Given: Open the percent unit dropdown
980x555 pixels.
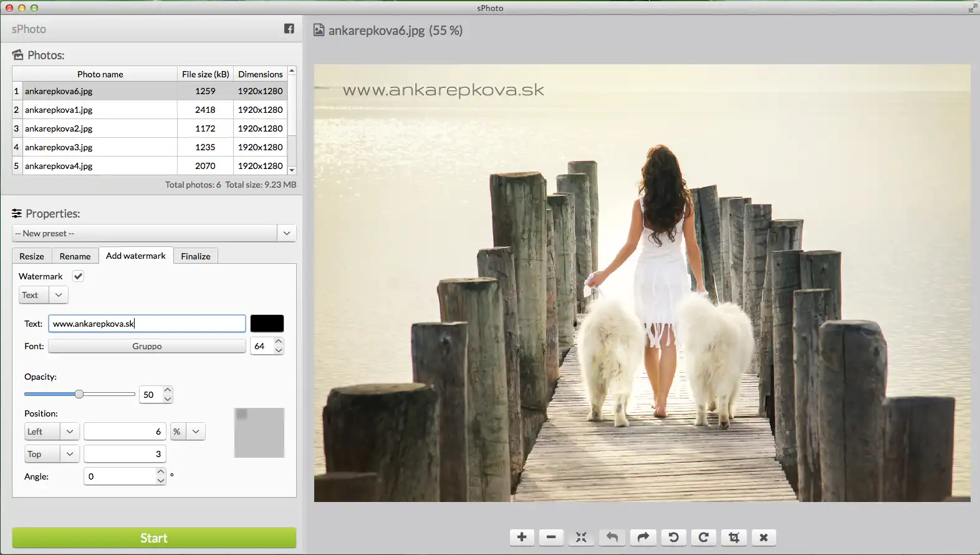Looking at the screenshot, I should point(196,432).
